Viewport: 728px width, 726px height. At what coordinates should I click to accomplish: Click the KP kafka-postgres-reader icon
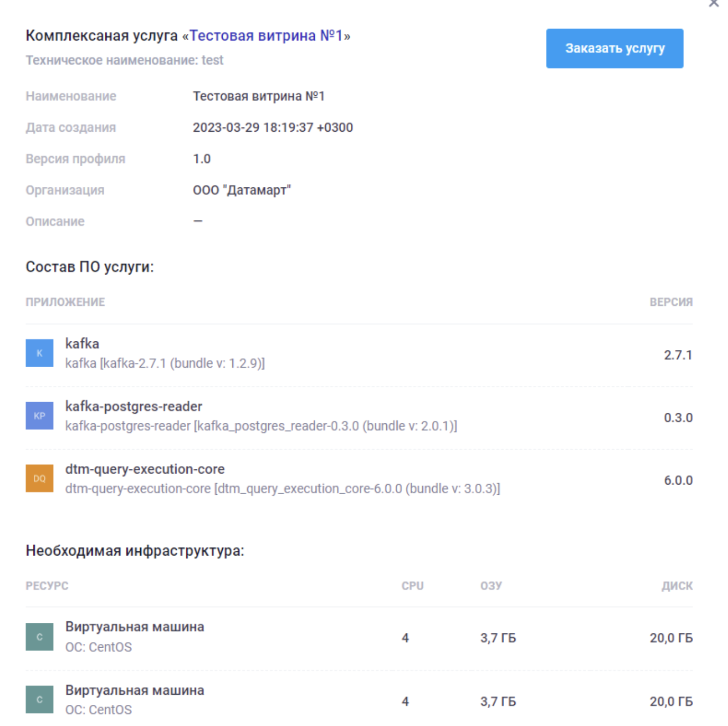[x=40, y=414]
